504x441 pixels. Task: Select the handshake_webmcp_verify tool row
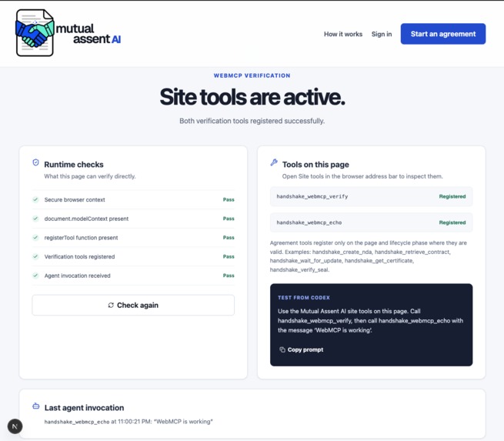[371, 196]
